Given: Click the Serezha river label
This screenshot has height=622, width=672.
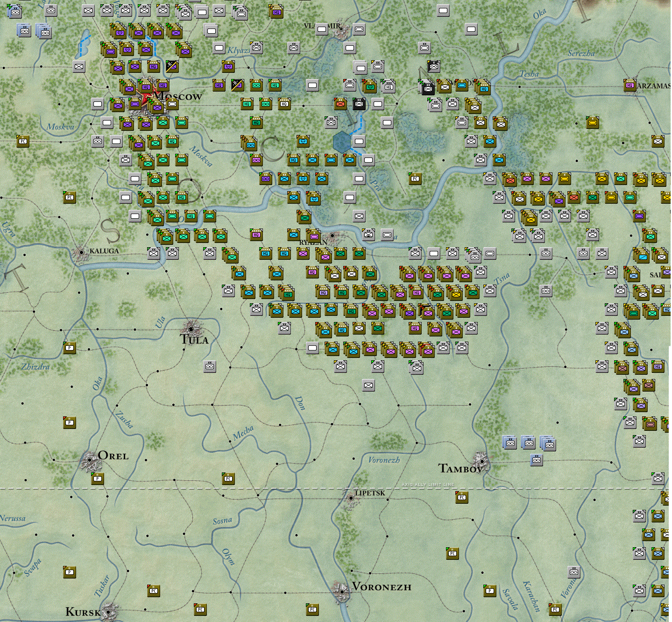Looking at the screenshot, I should click(581, 53).
